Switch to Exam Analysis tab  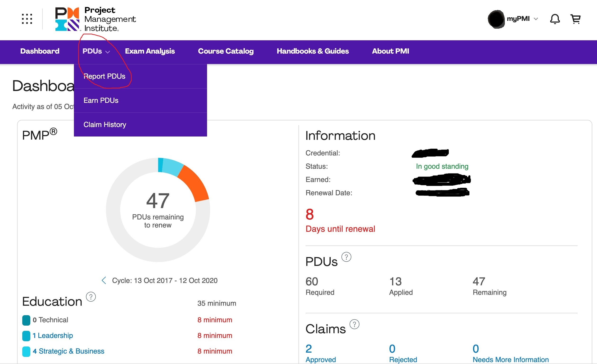click(x=150, y=51)
